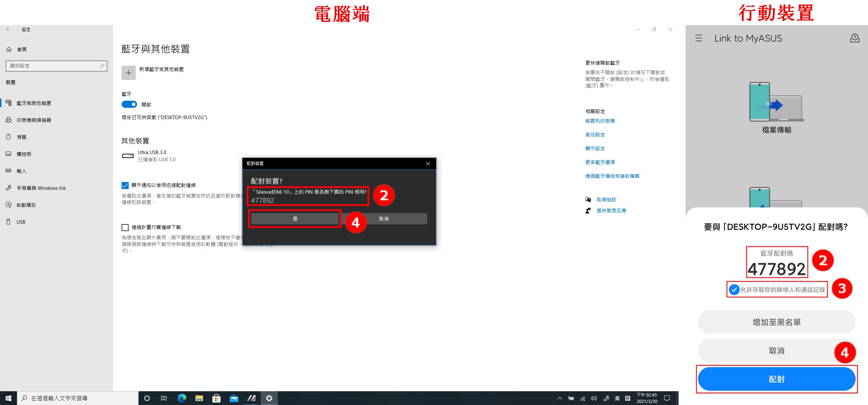868x405 pixels.
Task: Click the network icon in the tray
Action: 582,398
